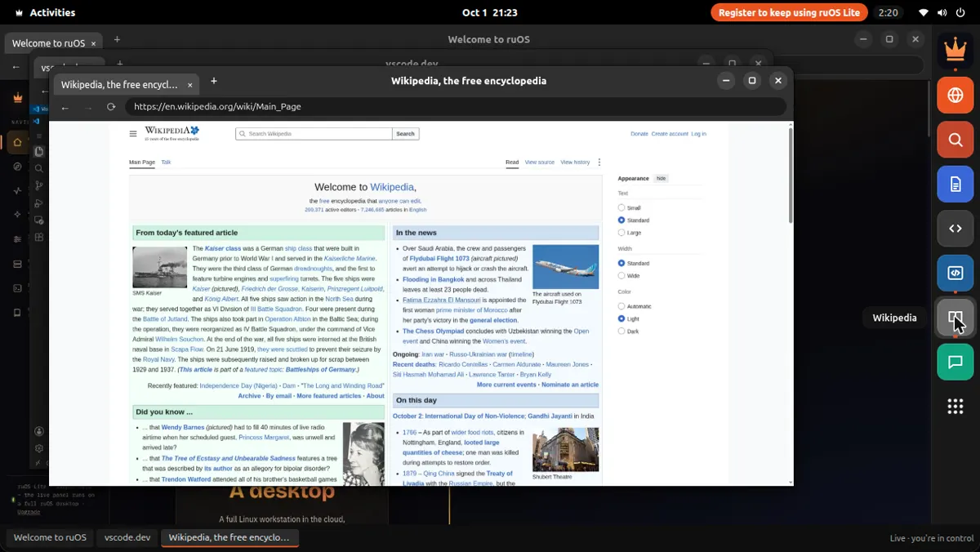The height and width of the screenshot is (552, 980).
Task: Select the terminal icon in the ruOS sidebar
Action: coord(17,288)
